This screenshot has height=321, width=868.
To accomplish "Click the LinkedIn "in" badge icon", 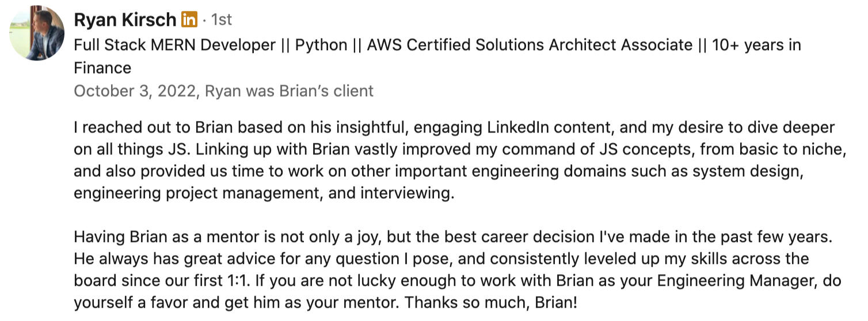I will click(189, 20).
